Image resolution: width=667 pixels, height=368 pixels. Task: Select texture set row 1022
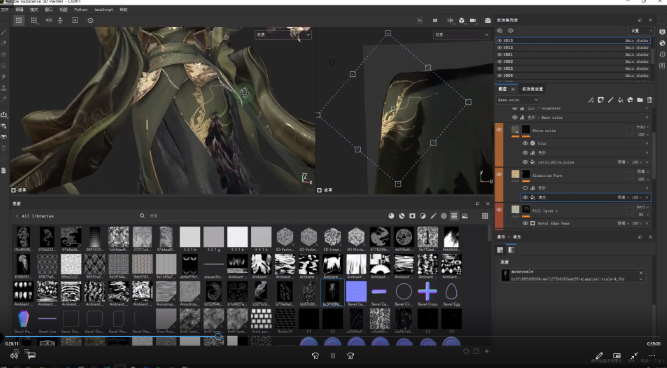[x=573, y=61]
